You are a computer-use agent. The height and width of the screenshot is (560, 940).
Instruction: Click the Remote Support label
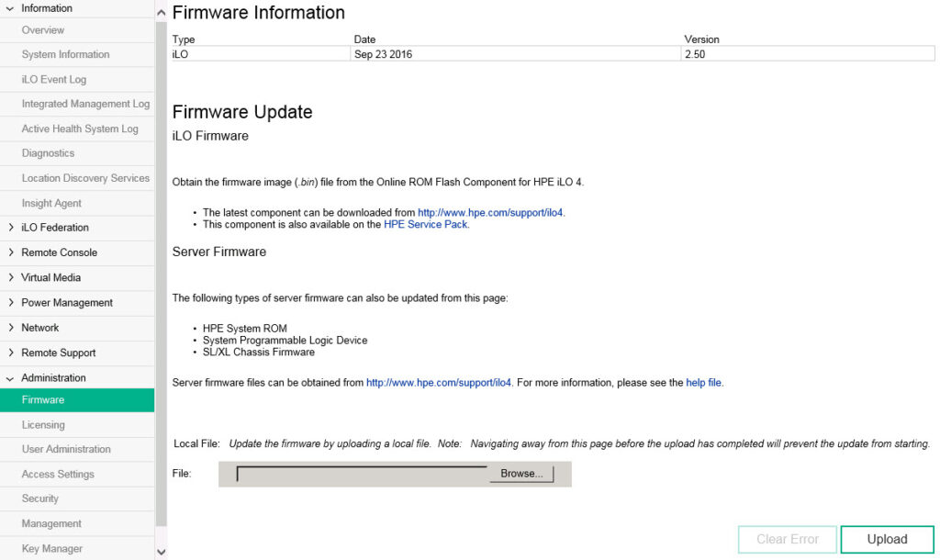(x=58, y=353)
